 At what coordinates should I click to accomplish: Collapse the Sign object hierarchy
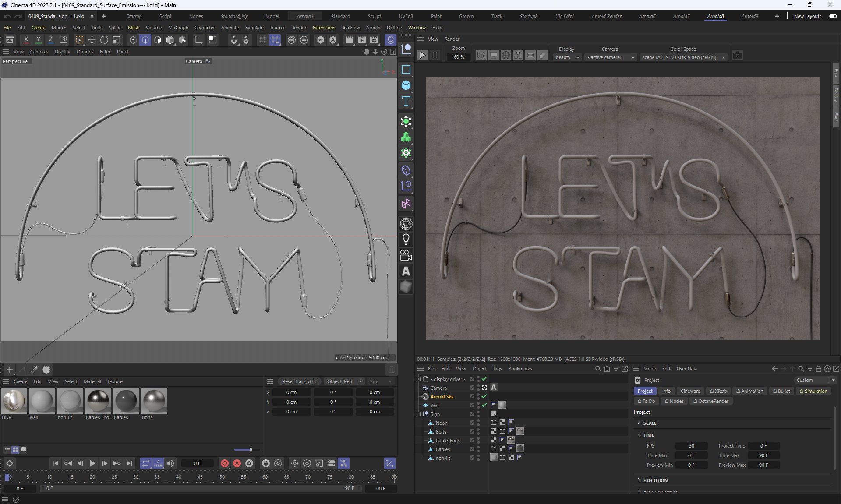pos(418,414)
